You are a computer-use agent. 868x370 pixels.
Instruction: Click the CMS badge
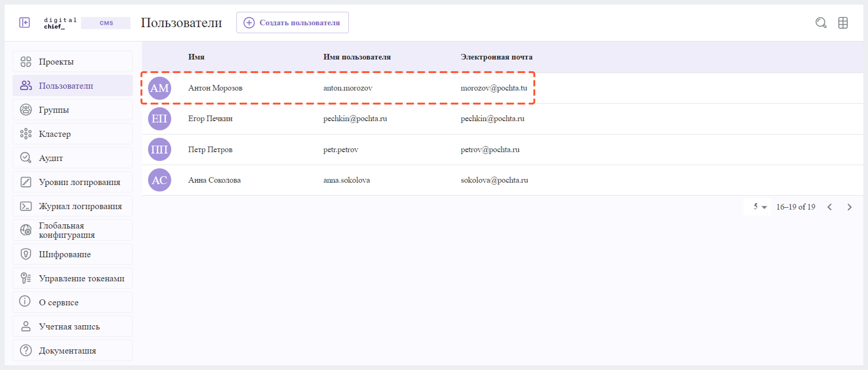[x=105, y=23]
